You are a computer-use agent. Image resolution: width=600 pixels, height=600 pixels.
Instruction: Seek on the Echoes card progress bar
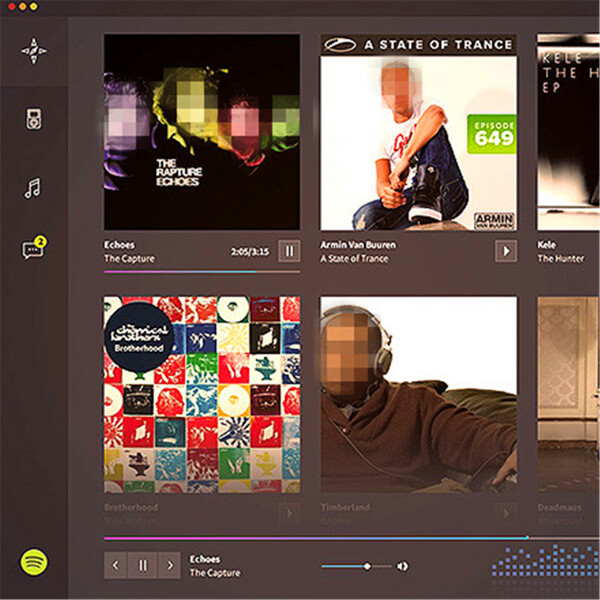click(202, 272)
